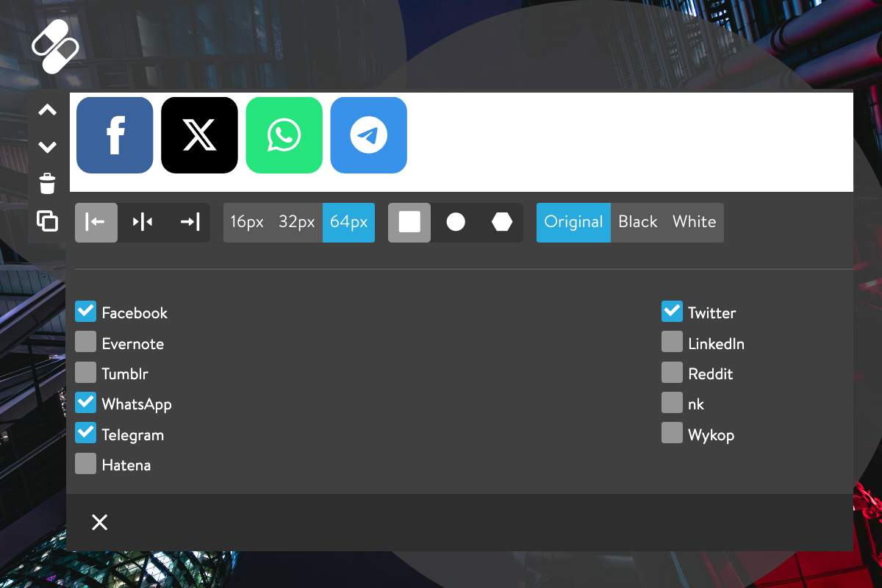Close the settings panel with the X
The height and width of the screenshot is (588, 882).
99,523
